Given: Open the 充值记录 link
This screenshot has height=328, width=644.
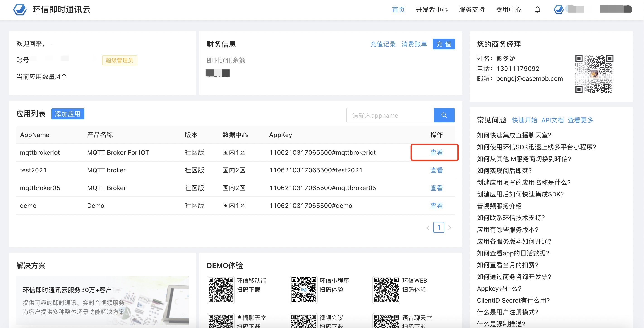Looking at the screenshot, I should (x=383, y=44).
